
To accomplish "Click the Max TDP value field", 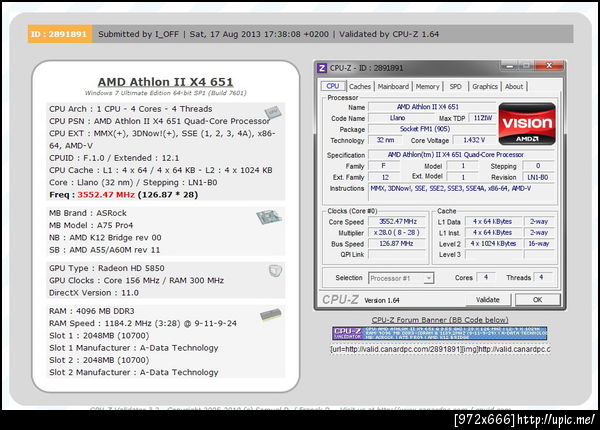I will (483, 118).
